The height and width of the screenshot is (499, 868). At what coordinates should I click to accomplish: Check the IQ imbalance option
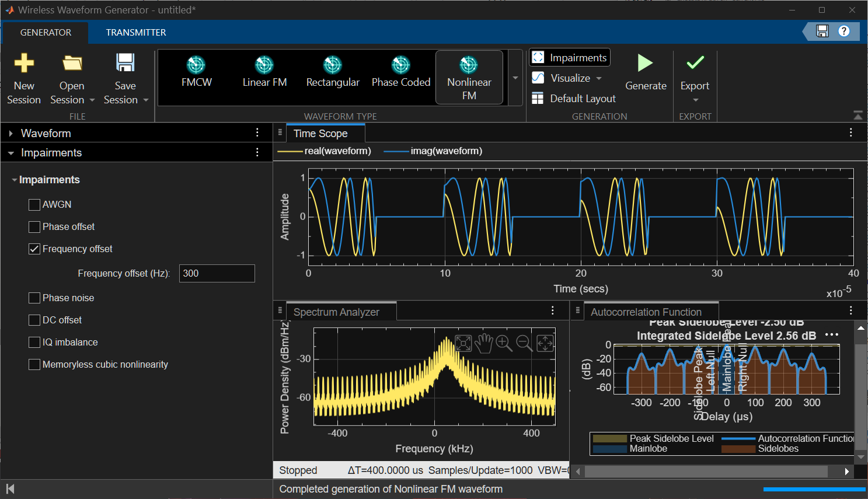pos(34,342)
